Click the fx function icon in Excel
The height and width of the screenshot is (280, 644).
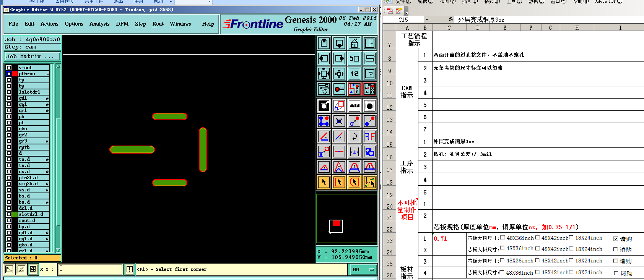coord(451,19)
